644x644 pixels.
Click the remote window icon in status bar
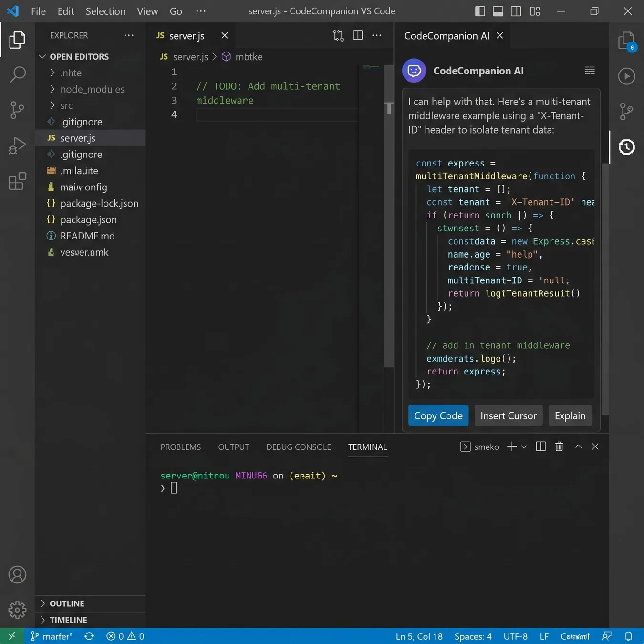click(12, 636)
